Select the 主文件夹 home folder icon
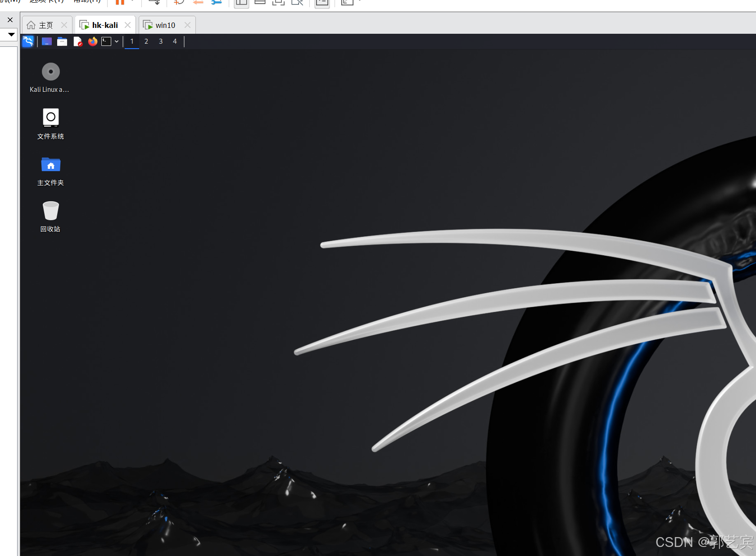Screen dimensions: 756x556 tap(50, 171)
